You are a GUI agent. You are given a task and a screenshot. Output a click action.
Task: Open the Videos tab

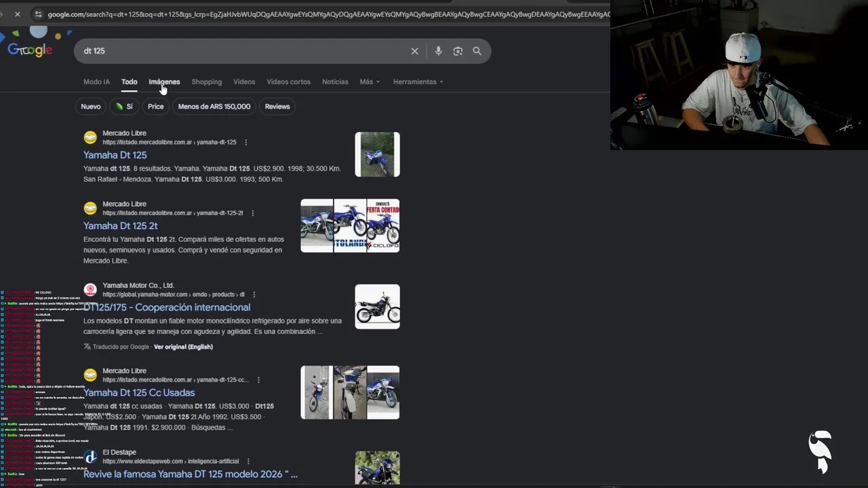tap(244, 82)
